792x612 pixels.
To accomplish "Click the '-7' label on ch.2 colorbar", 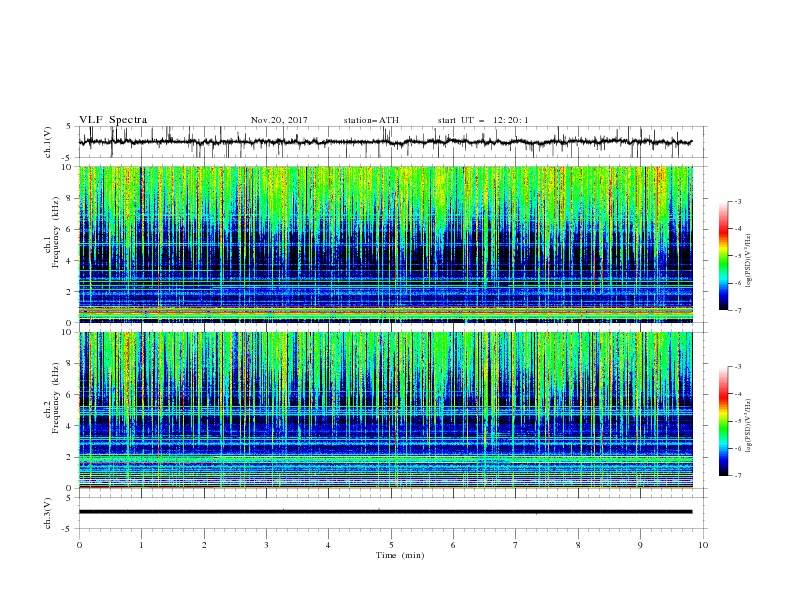I will coord(737,476).
